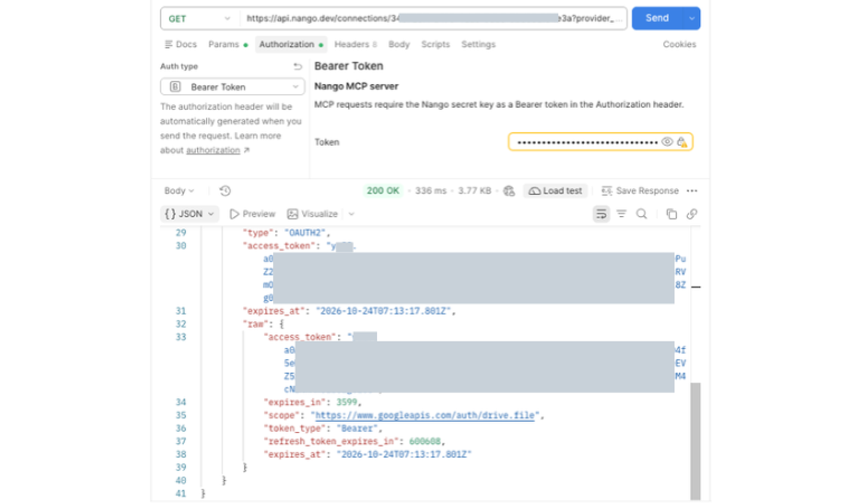The height and width of the screenshot is (504, 861).
Task: Open the Cookies manager link
Action: pos(679,44)
